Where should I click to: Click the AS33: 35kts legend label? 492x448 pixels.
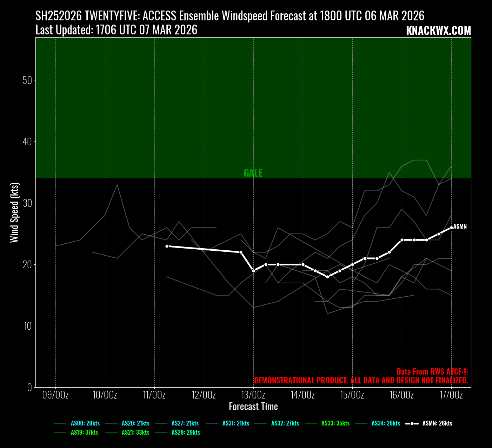335,423
